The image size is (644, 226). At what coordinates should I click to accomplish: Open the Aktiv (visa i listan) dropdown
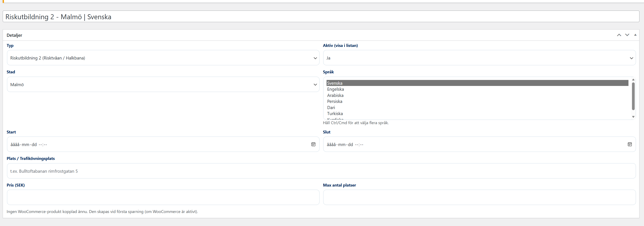point(479,58)
